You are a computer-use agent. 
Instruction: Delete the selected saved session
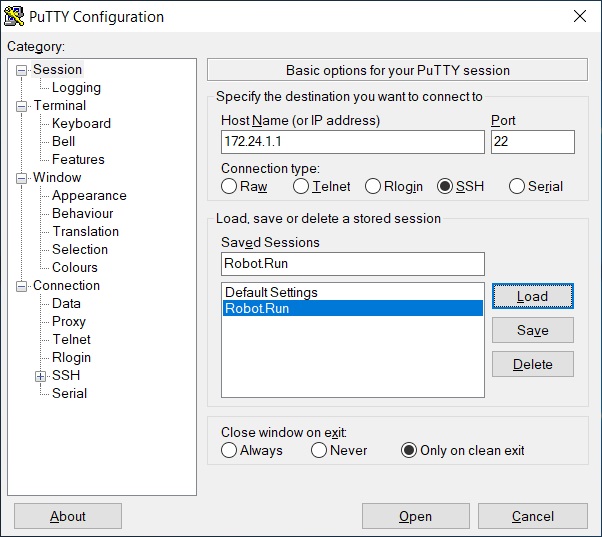pyautogui.click(x=533, y=364)
